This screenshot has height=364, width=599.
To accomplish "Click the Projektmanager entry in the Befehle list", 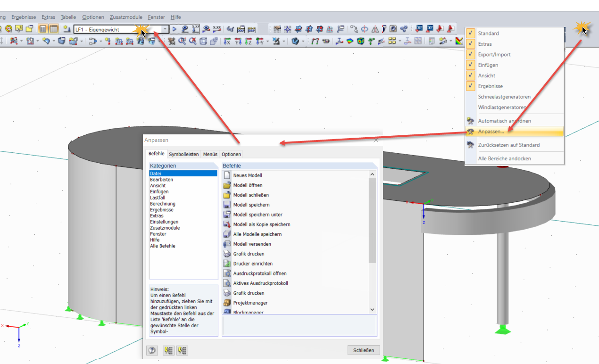I will (250, 302).
